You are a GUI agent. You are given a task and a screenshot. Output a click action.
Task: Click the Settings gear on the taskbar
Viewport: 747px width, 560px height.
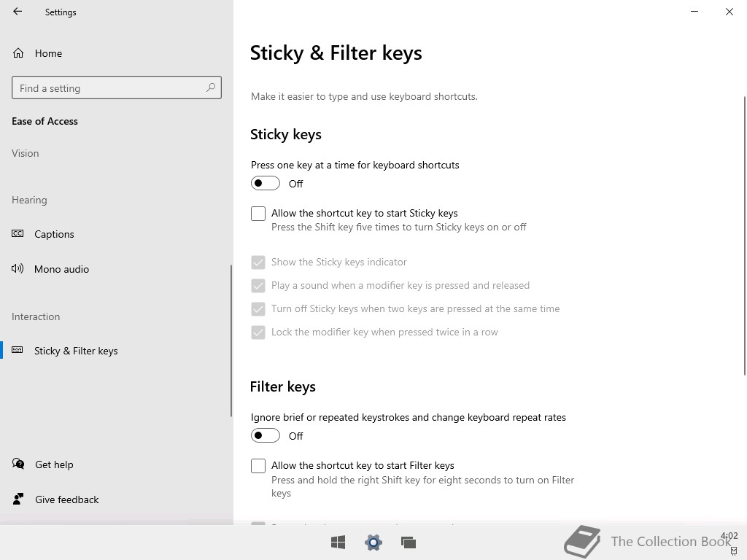pos(373,542)
